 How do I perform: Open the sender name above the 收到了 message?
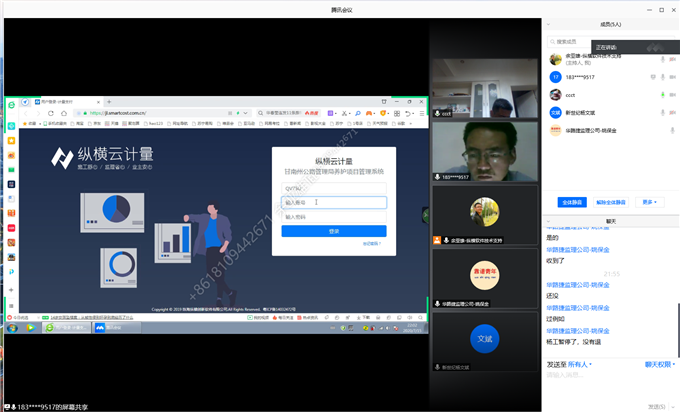pos(578,250)
